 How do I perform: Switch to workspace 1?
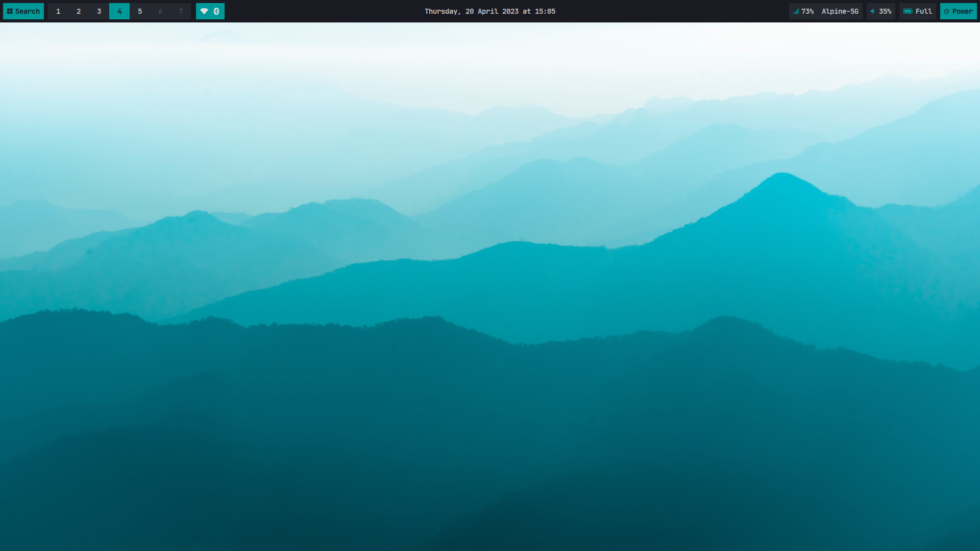click(x=58, y=11)
